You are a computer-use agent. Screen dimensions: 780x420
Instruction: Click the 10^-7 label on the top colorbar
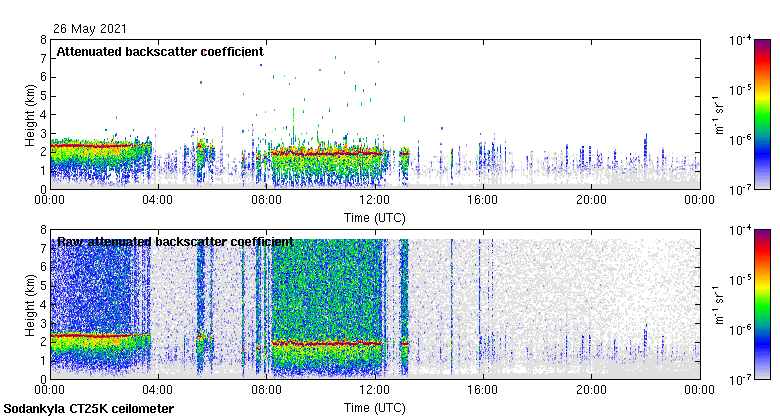[740, 190]
